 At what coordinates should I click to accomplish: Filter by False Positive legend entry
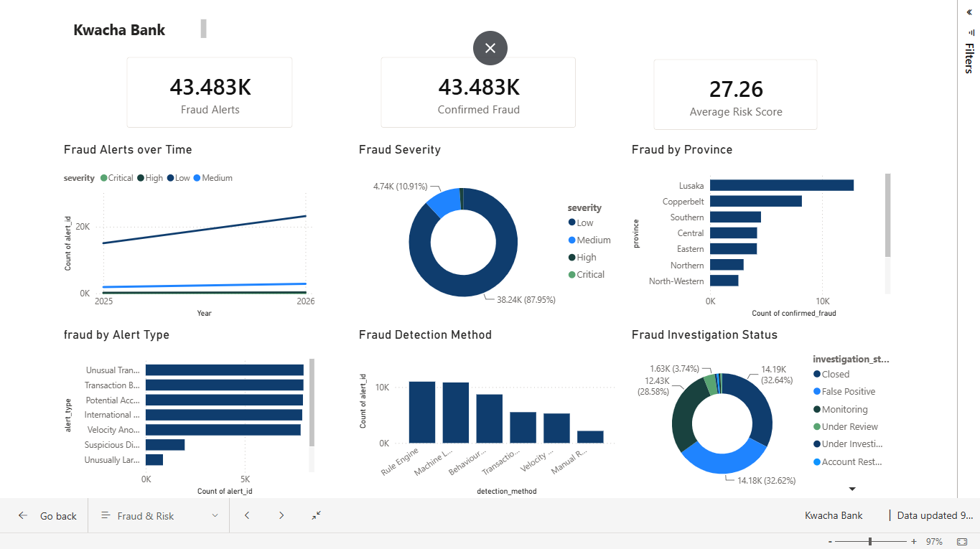point(844,391)
